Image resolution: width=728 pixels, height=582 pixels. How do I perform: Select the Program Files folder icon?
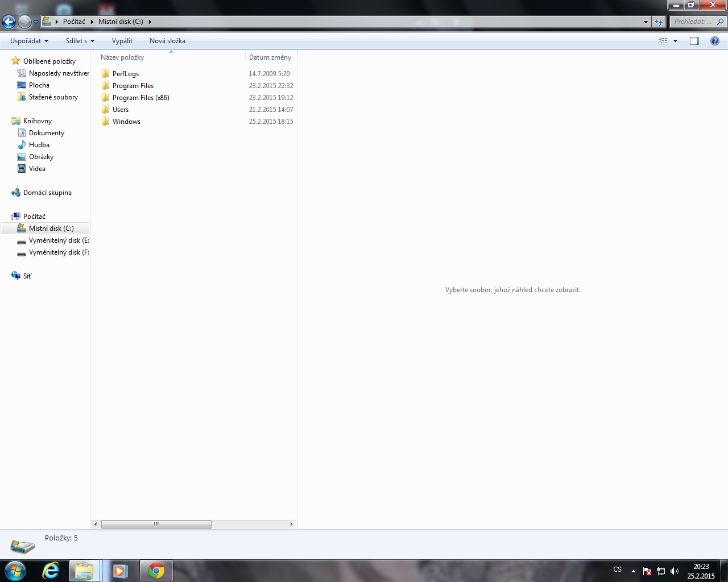[x=105, y=85]
